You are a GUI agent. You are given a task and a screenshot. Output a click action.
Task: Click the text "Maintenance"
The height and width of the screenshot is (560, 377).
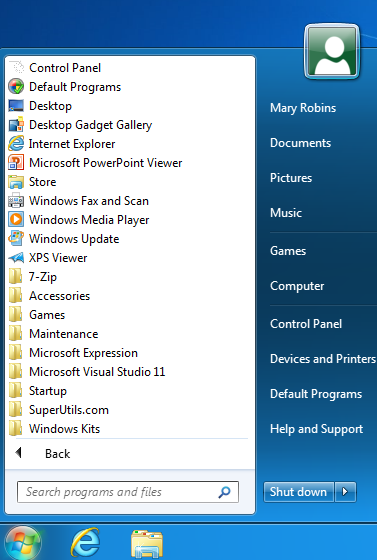pos(63,334)
